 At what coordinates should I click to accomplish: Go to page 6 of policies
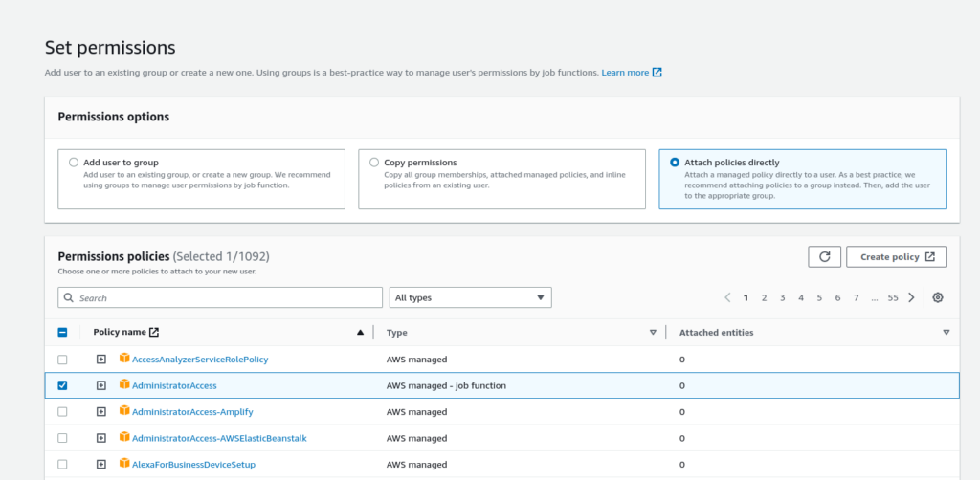pos(837,298)
